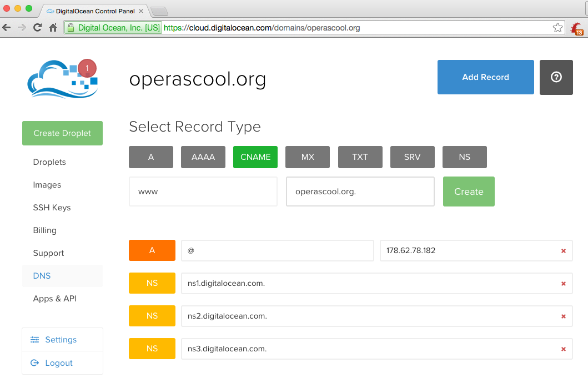The height and width of the screenshot is (388, 588).
Task: Delete the ns2.digitalocean.com NS record
Action: (563, 316)
